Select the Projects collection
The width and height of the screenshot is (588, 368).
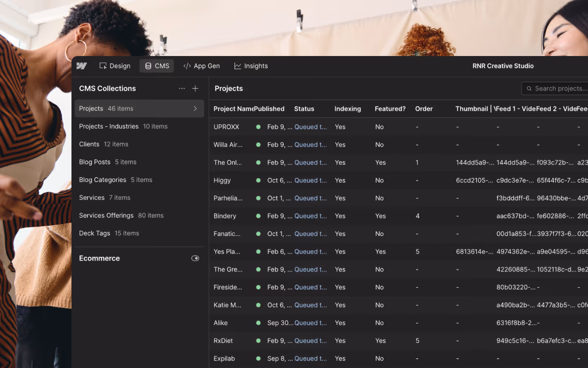[x=139, y=108]
